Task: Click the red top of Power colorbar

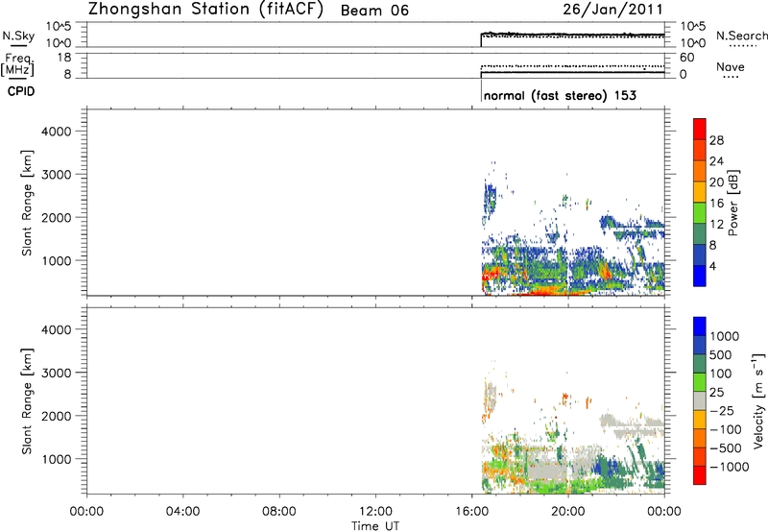Action: coord(700,129)
